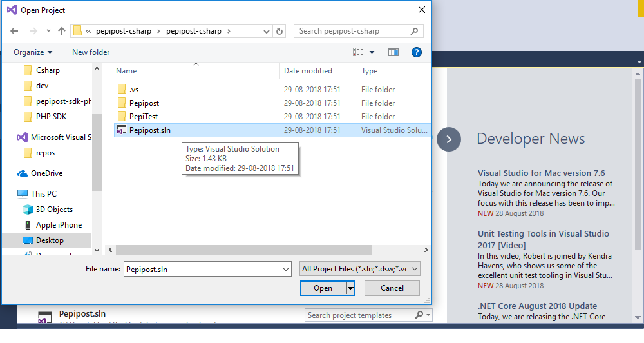
Task: Click the File name input field
Action: click(x=207, y=269)
